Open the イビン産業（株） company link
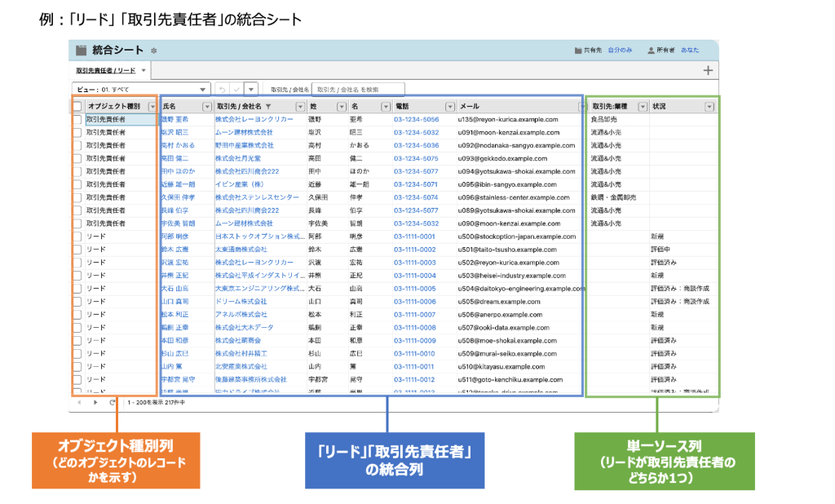Screen dimensions: 835x504 click(x=240, y=184)
